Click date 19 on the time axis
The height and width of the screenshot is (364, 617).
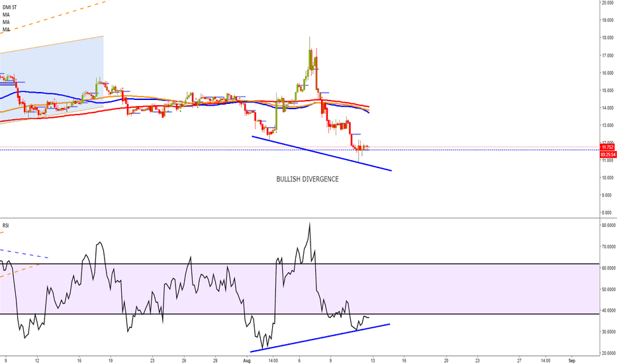tap(111, 361)
